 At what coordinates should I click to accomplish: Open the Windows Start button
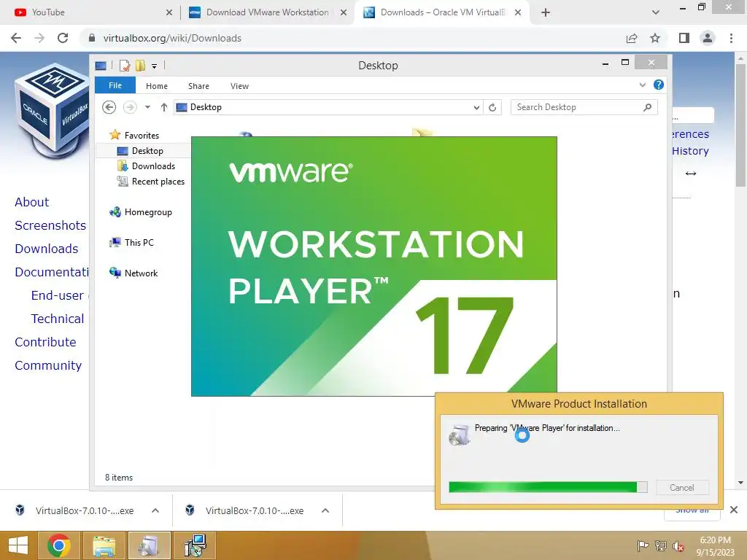tap(18, 545)
